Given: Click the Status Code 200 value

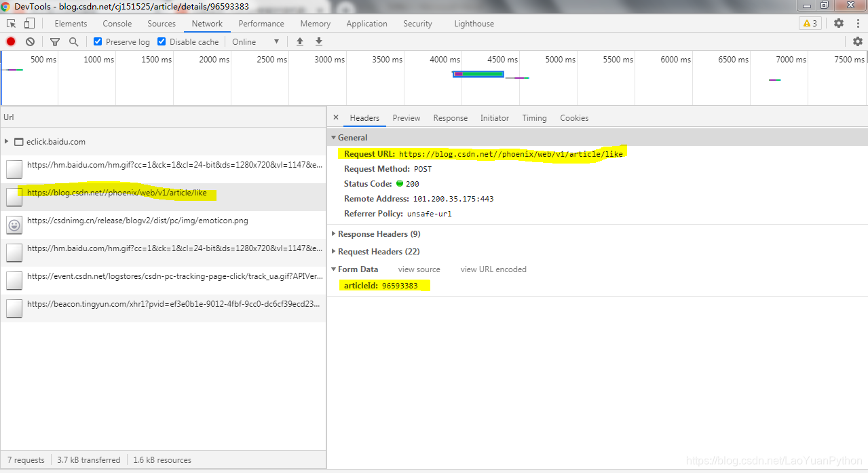Looking at the screenshot, I should click(x=413, y=183).
